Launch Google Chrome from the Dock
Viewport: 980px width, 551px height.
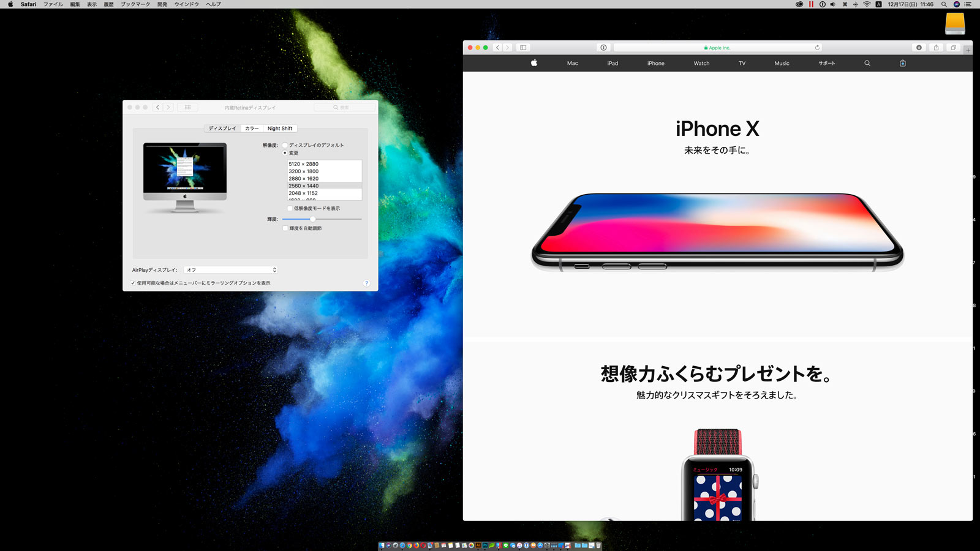409,545
